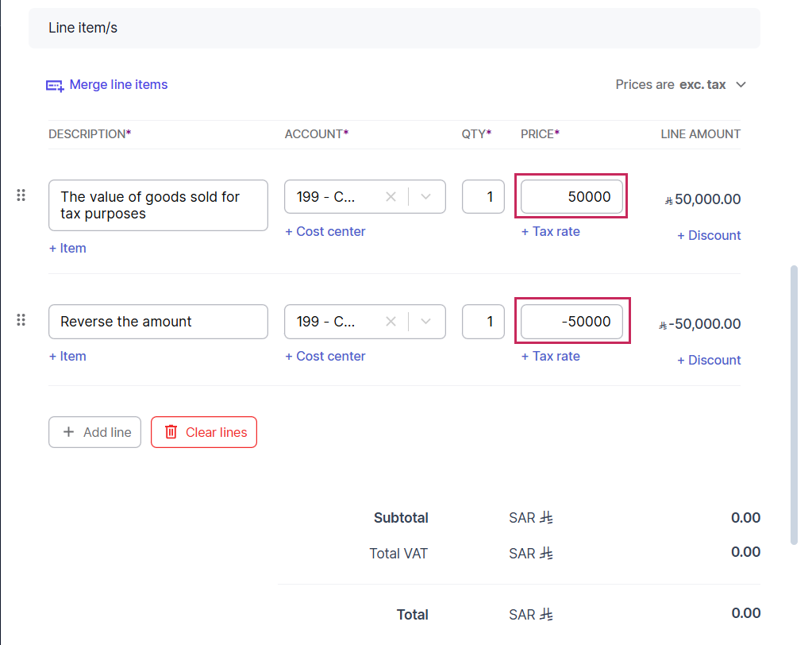This screenshot has height=645, width=812.
Task: Add cost center to first line
Action: pyautogui.click(x=325, y=232)
